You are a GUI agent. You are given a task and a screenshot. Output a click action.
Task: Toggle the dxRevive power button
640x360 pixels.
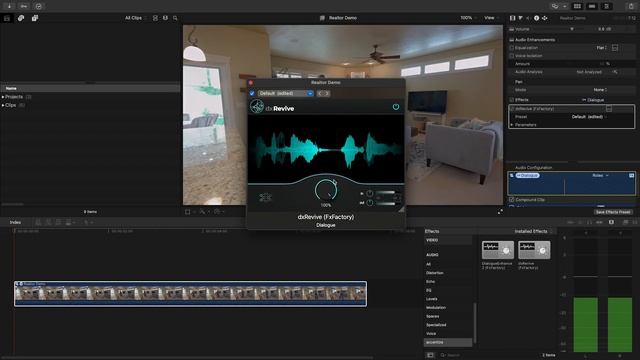(396, 107)
